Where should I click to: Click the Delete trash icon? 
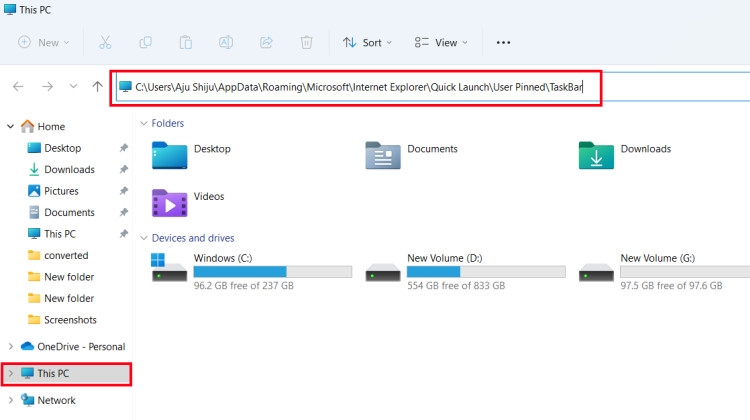[x=307, y=43]
